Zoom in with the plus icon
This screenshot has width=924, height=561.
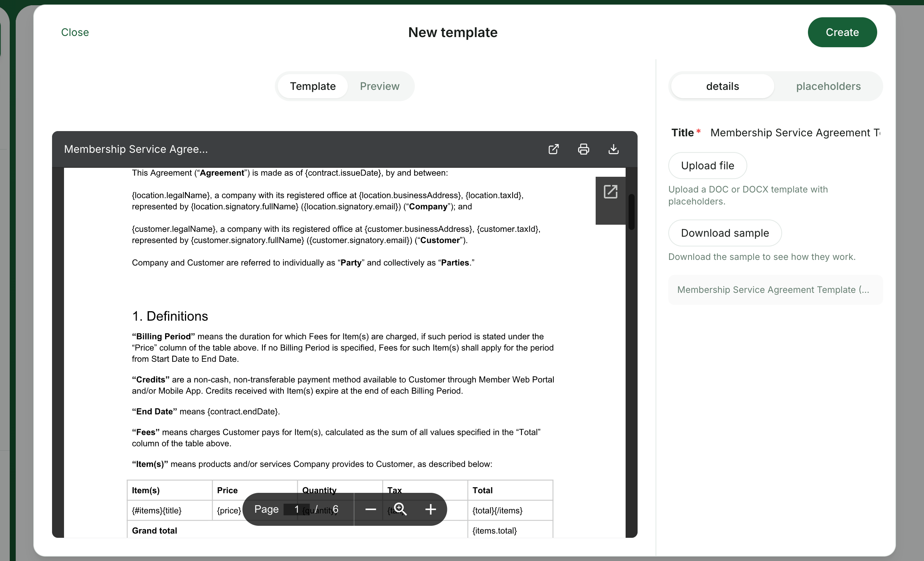(x=431, y=509)
